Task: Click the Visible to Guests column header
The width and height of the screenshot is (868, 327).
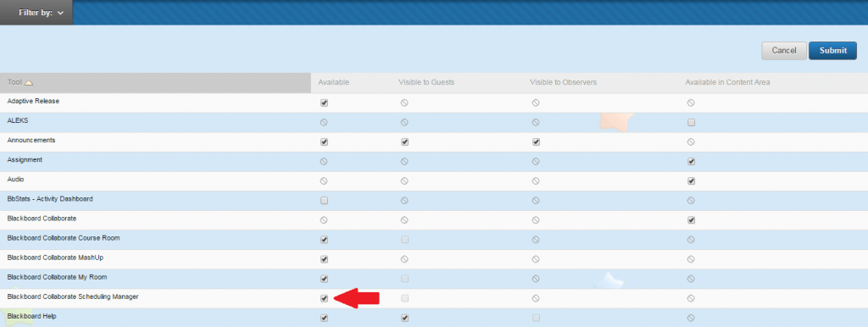Action: (x=426, y=82)
